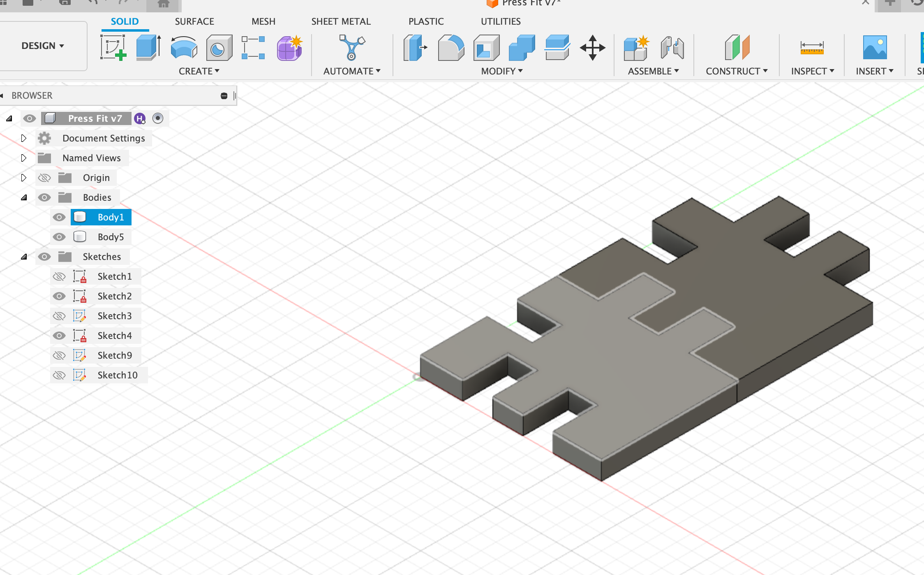Switch to the SHEET METAL tab
Screen dimensions: 924x575
(341, 21)
